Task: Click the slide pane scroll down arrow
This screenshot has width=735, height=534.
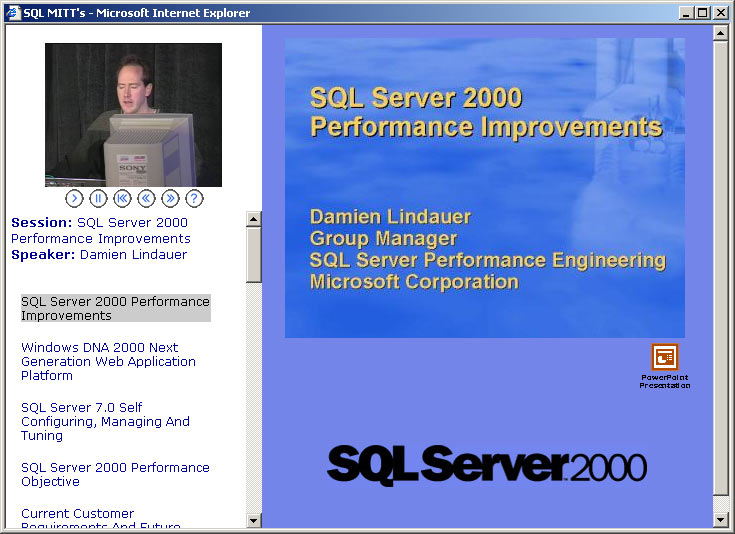Action: point(720,520)
